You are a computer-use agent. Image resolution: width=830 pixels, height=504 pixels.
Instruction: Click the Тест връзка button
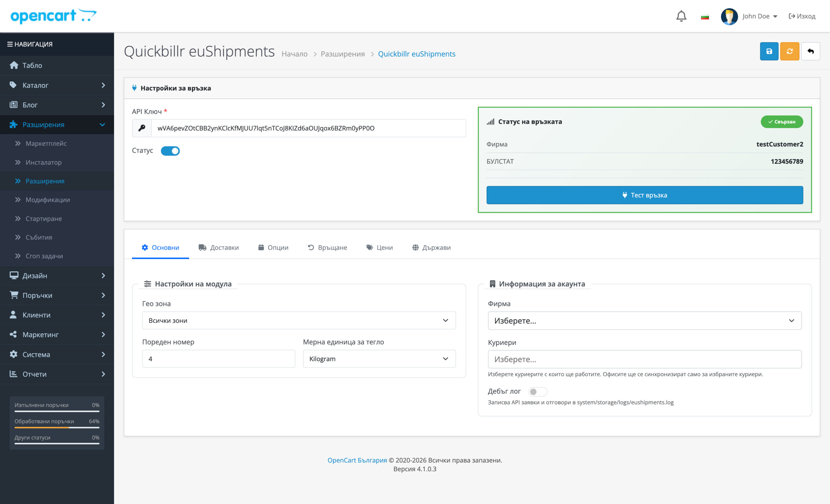pos(645,195)
